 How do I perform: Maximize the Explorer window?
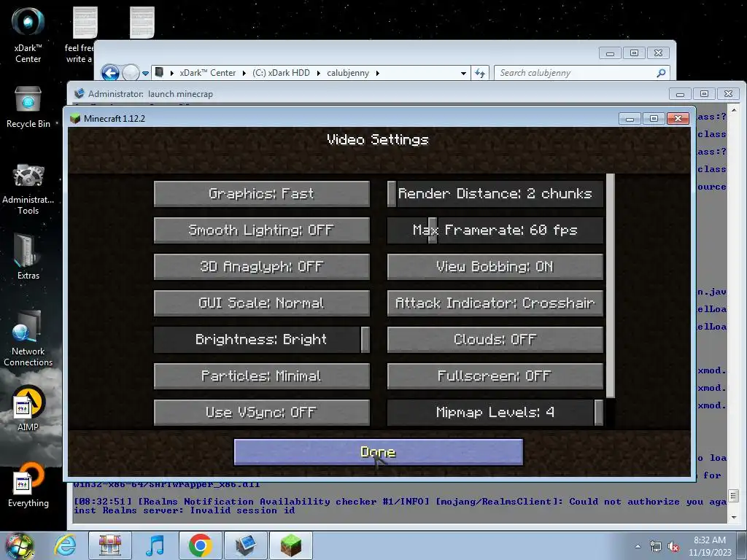coord(634,52)
